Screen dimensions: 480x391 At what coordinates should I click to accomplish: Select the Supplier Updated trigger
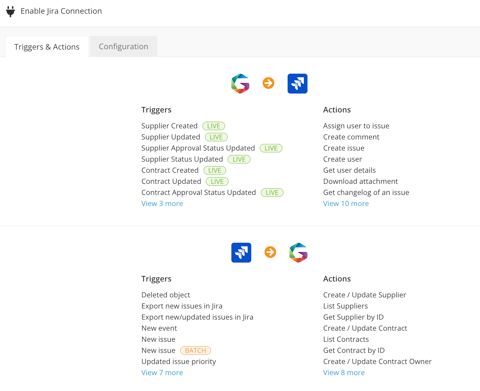click(171, 137)
